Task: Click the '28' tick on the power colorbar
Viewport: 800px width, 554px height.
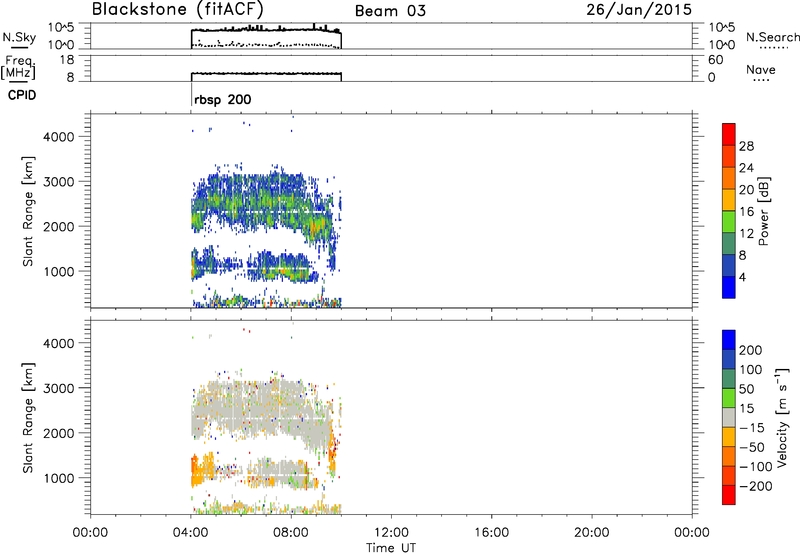Action: (746, 146)
